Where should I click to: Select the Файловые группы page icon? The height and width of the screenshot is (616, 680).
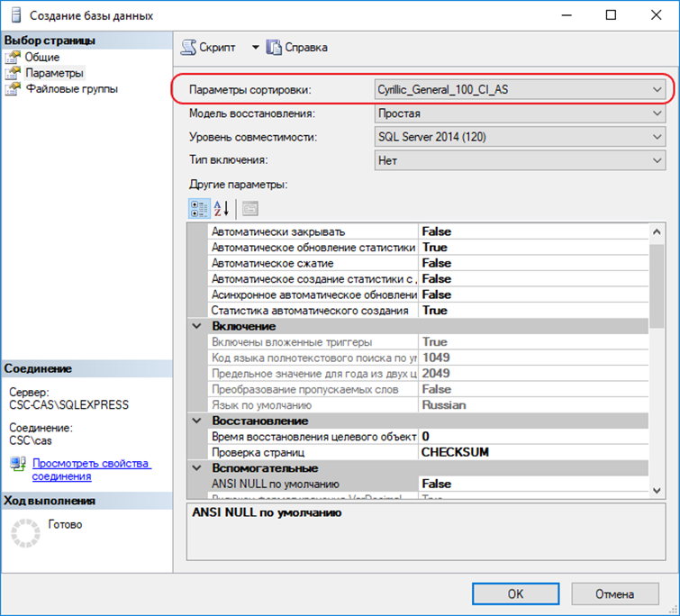(x=13, y=89)
